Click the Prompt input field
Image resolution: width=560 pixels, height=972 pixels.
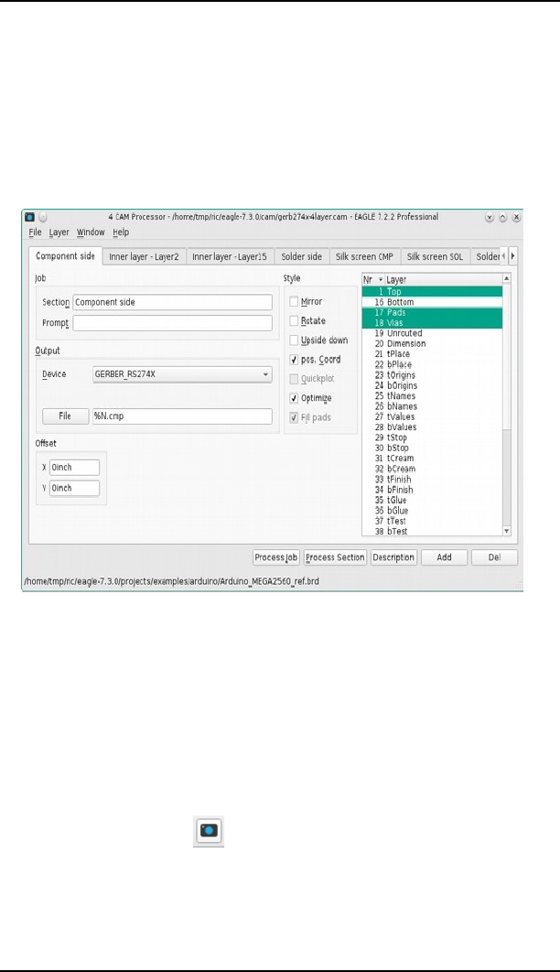(172, 323)
